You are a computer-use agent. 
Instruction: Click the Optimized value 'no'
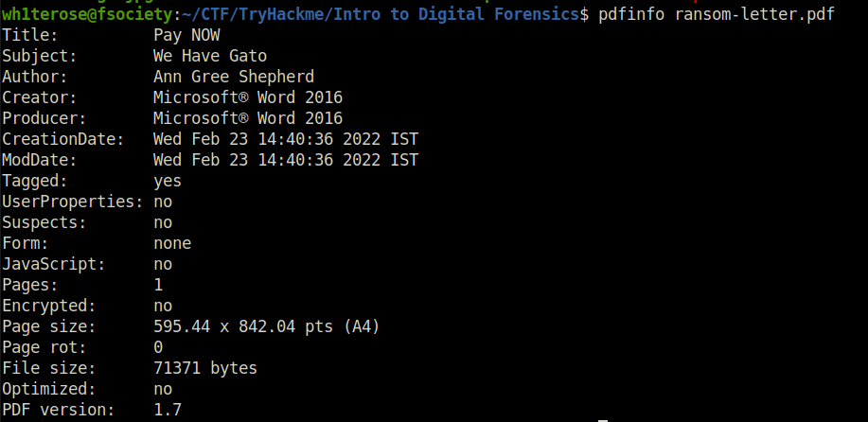pos(164,391)
